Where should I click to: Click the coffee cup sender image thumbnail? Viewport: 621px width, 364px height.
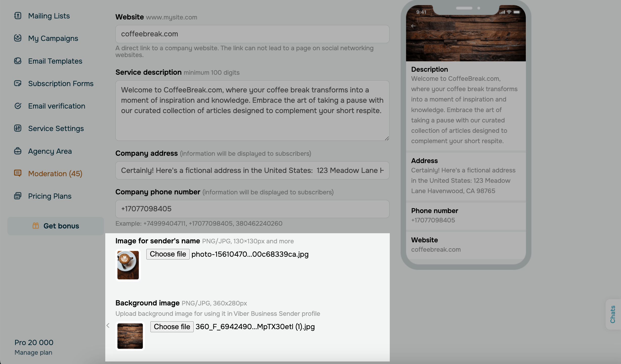pyautogui.click(x=128, y=265)
